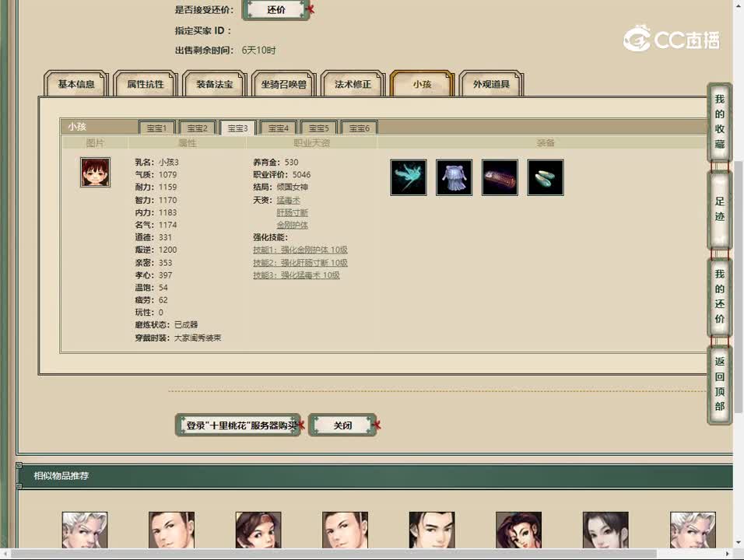
Task: Click the 穿戴时装: 大家闺秀装束 text
Action: click(x=178, y=338)
